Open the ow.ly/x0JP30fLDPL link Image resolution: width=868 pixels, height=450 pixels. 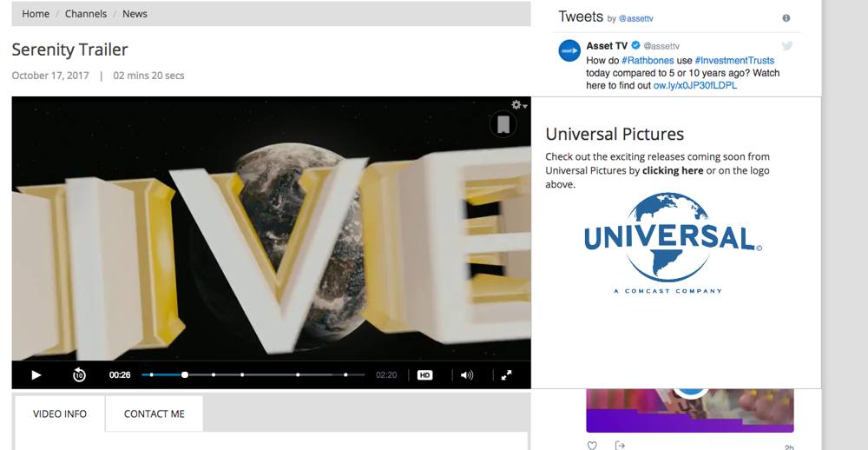pyautogui.click(x=694, y=86)
